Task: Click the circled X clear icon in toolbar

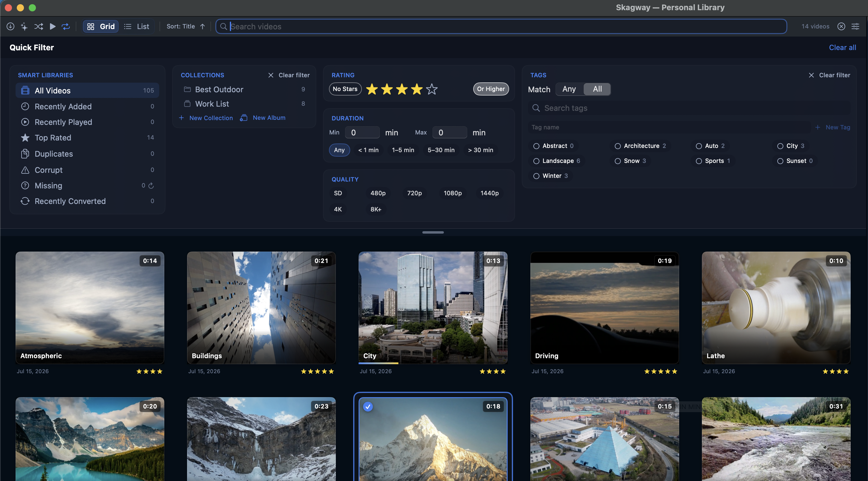Action: tap(841, 26)
